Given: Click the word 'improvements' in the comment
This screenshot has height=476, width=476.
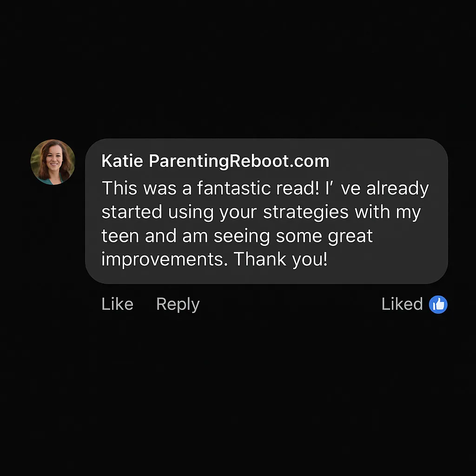Looking at the screenshot, I should click(x=165, y=259).
